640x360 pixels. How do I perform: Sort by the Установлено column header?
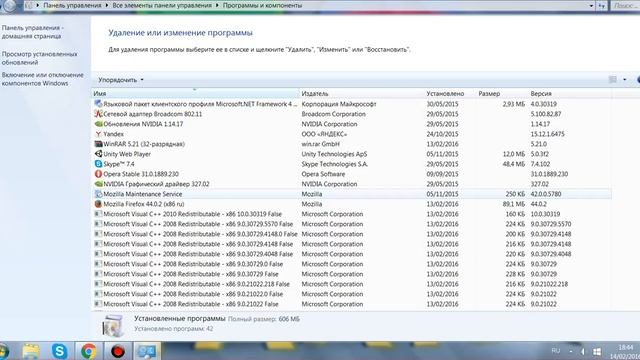click(450, 93)
